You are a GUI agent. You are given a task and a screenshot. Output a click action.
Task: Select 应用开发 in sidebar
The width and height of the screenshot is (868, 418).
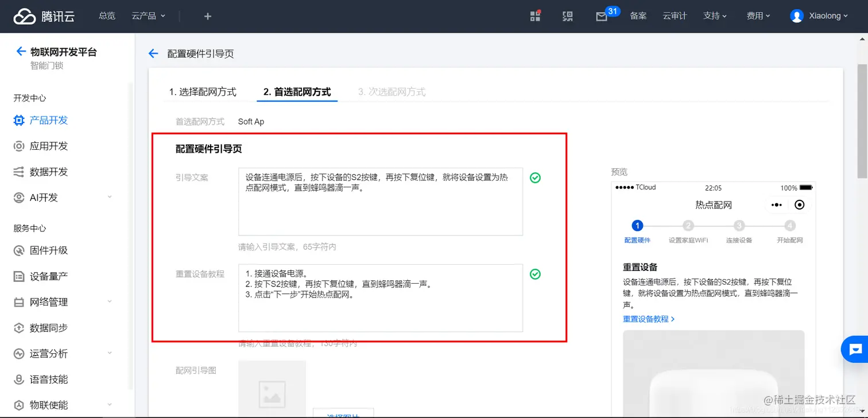[49, 146]
